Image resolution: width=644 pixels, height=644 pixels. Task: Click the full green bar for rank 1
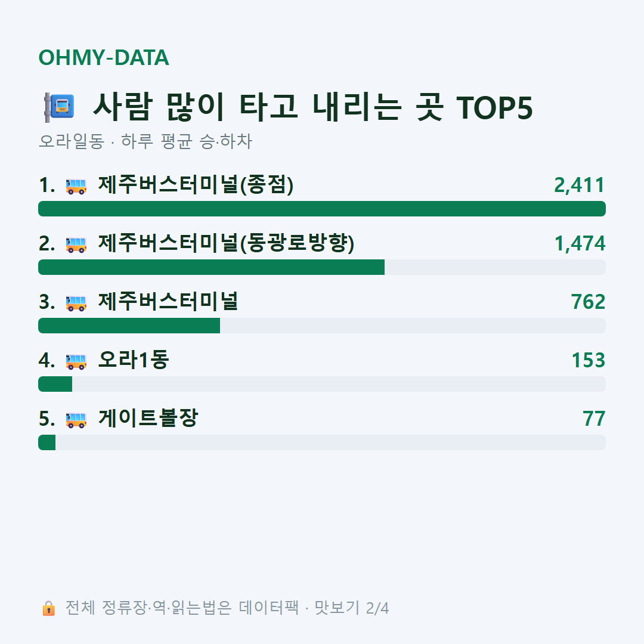tap(322, 209)
